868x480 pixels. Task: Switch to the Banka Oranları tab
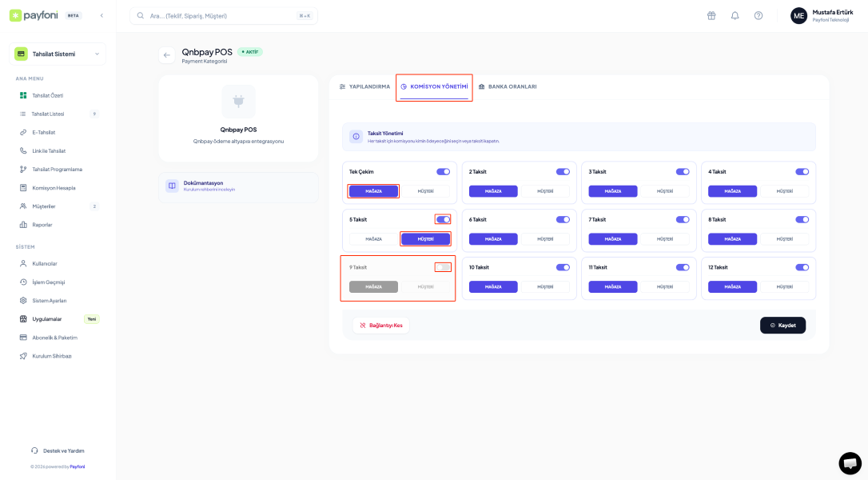[508, 86]
